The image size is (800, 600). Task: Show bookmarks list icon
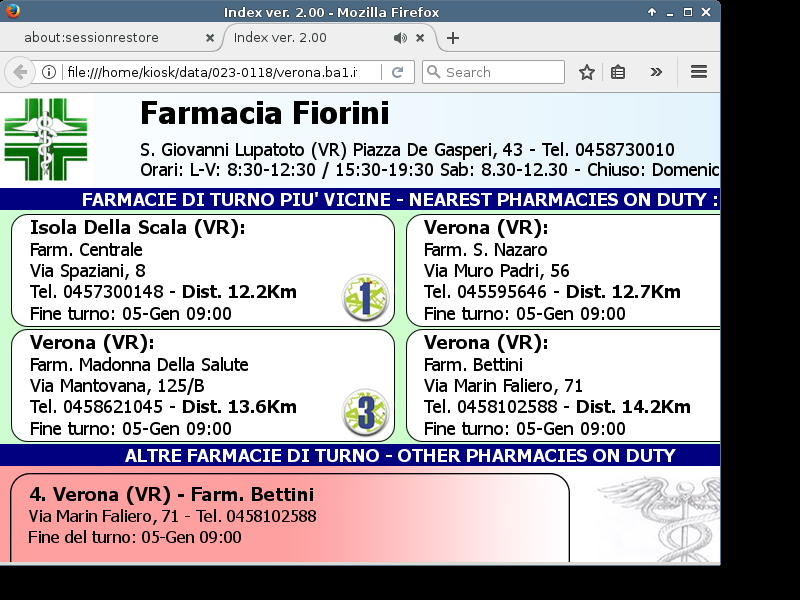[x=618, y=72]
